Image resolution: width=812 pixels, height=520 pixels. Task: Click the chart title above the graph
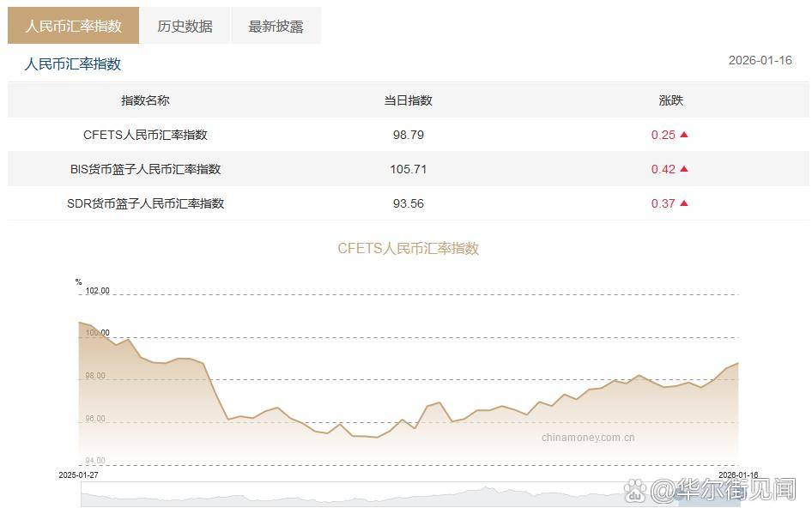[x=408, y=249]
